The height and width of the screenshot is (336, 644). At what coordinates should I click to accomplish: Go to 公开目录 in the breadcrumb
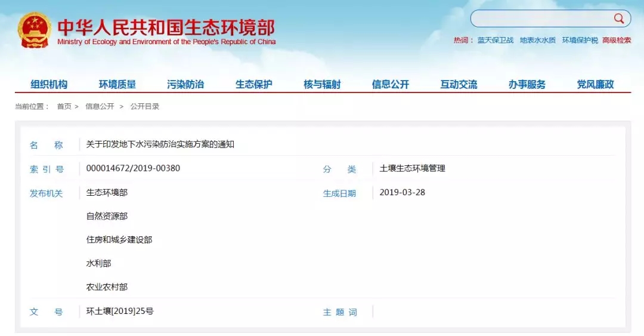pyautogui.click(x=144, y=106)
